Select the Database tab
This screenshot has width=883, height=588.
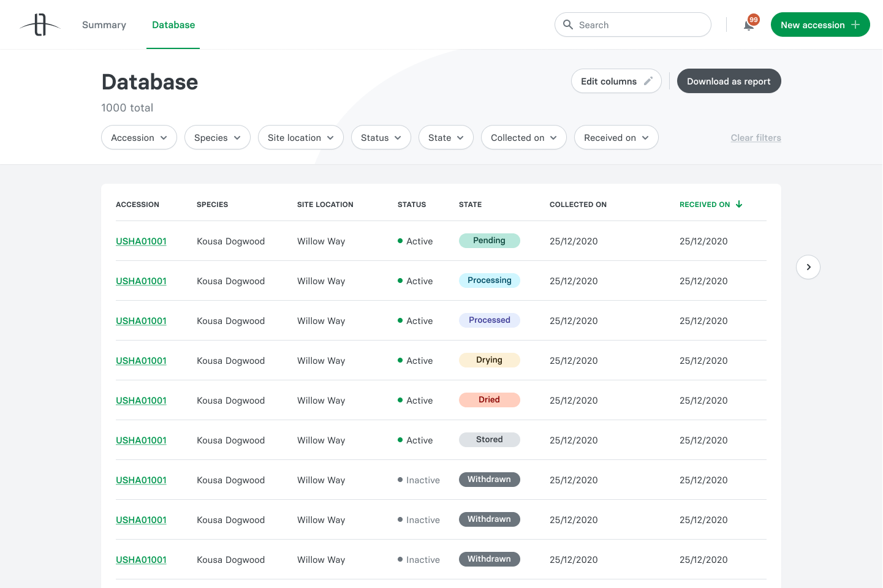(173, 25)
